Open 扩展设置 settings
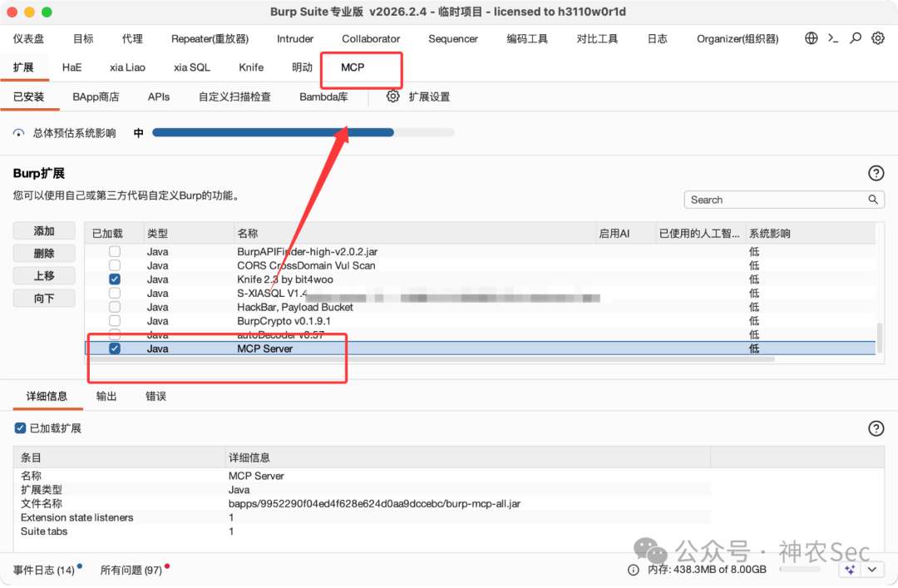Viewport: 898px width, 588px height. pyautogui.click(x=429, y=96)
